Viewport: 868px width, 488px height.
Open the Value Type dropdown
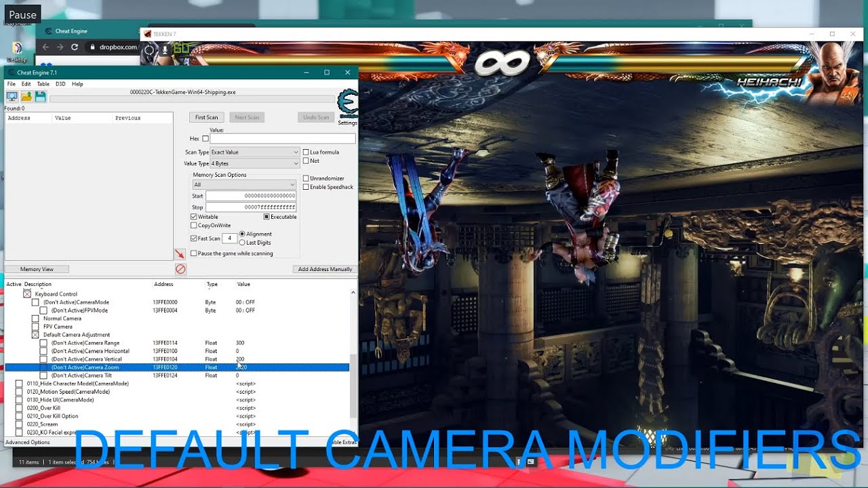click(x=254, y=163)
